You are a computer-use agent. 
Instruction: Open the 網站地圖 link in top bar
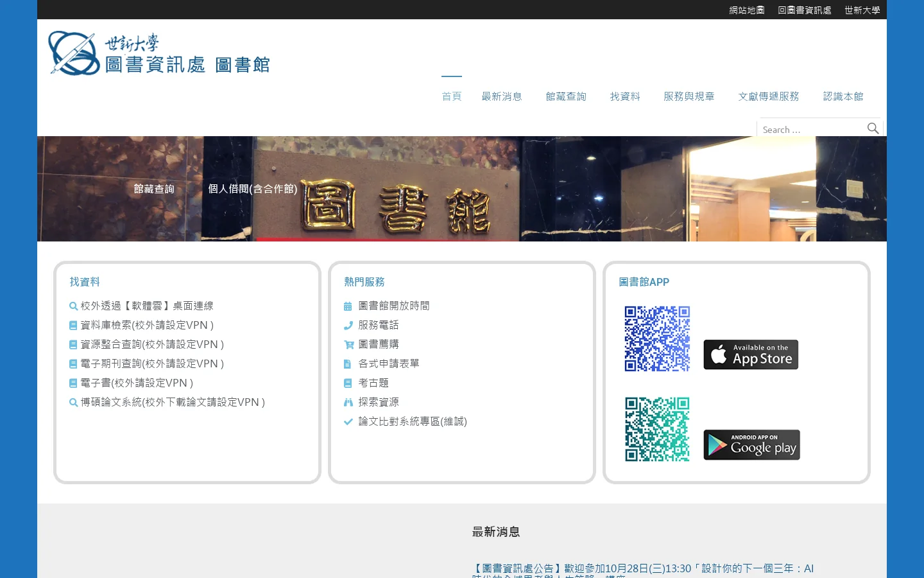coord(747,10)
